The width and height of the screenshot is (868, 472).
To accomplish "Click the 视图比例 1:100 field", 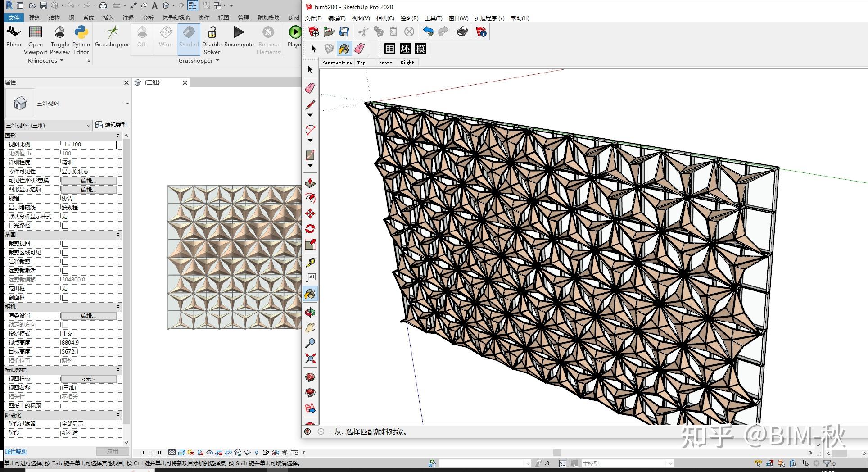I will [x=88, y=145].
